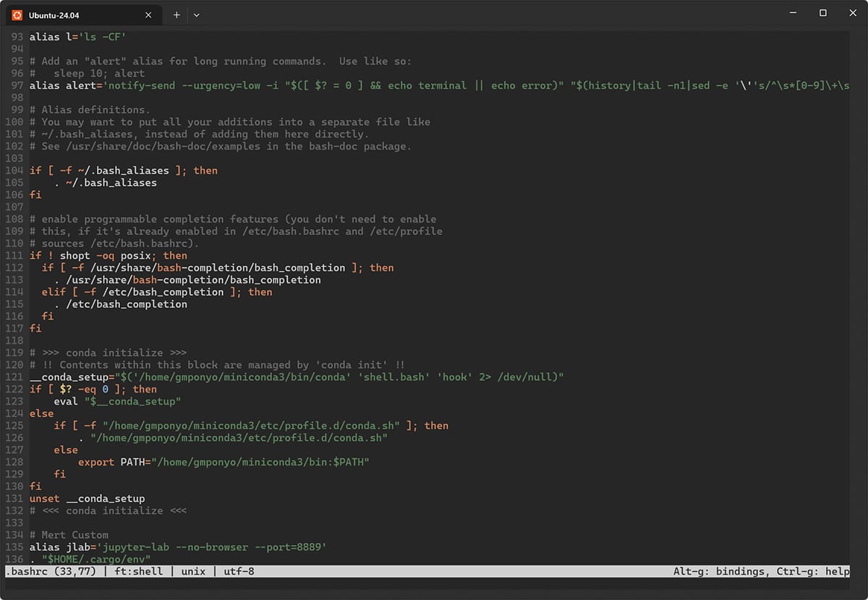Open a new tab with the plus button
This screenshot has width=868, height=600.
click(176, 14)
